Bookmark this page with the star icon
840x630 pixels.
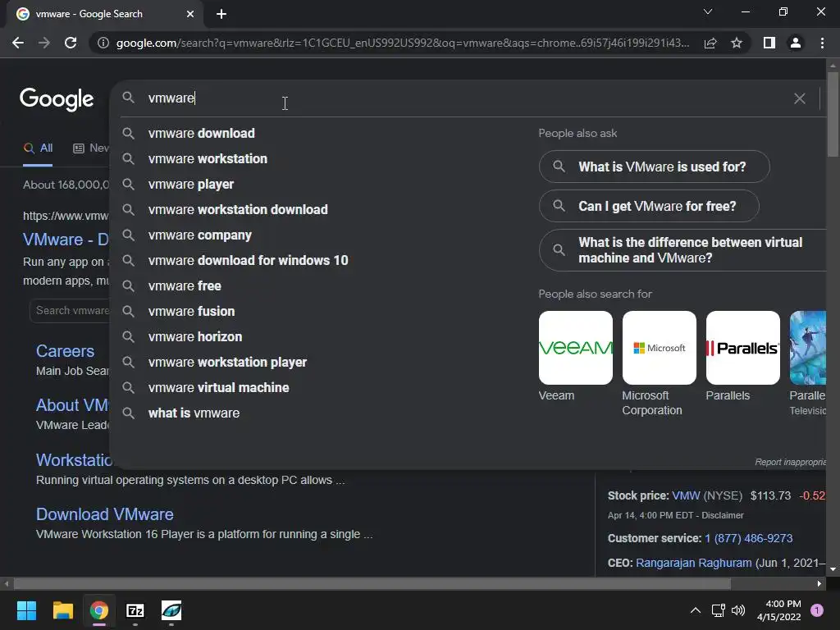737,43
